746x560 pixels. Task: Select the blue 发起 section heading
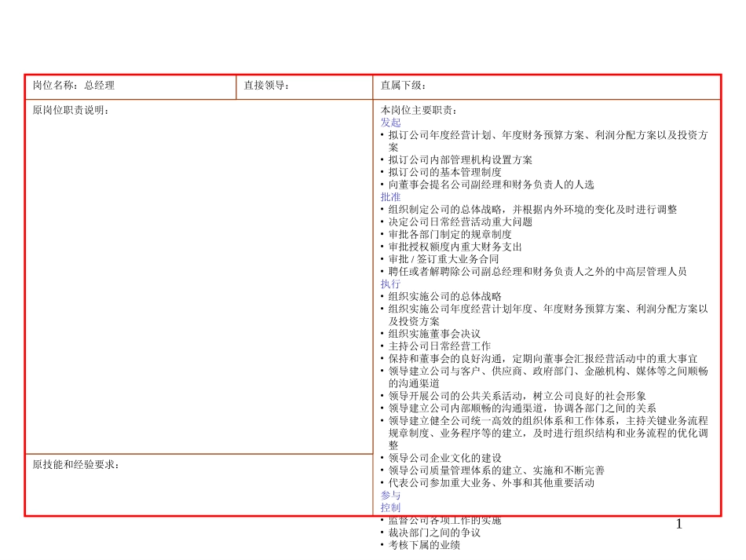pos(390,123)
